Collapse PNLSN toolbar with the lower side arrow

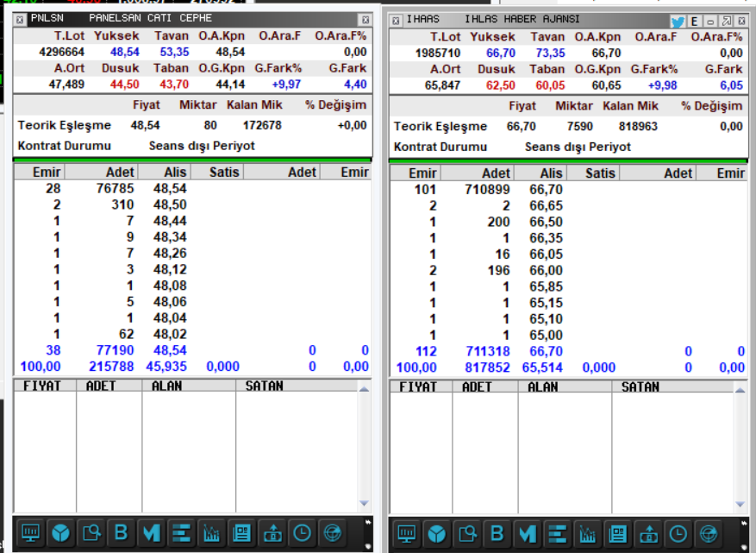[368, 546]
